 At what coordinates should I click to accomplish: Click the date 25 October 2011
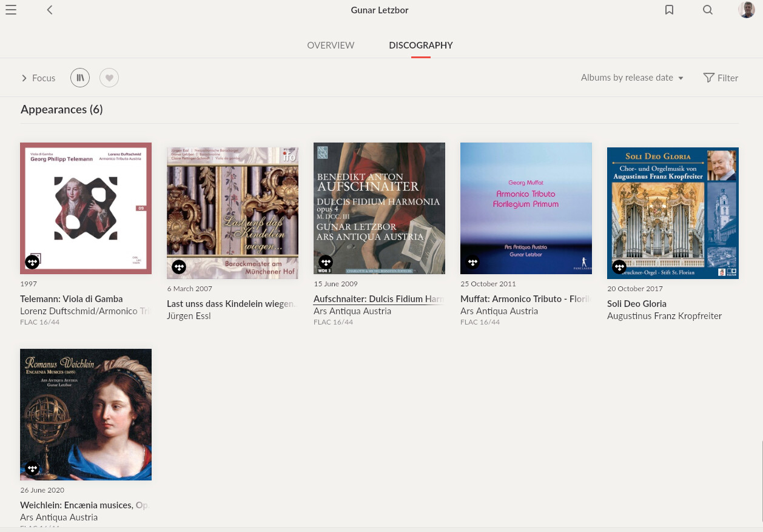click(488, 284)
